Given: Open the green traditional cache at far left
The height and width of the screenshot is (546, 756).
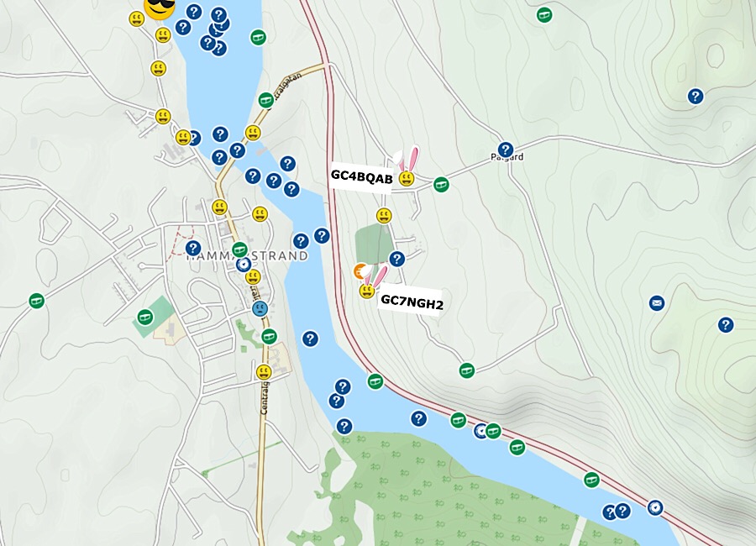Looking at the screenshot, I should tap(36, 301).
